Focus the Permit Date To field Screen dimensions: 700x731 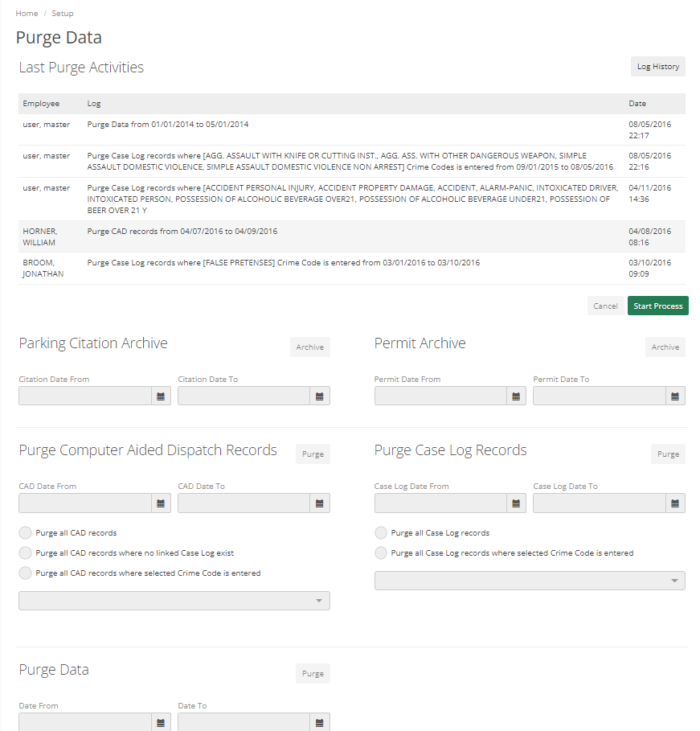tap(600, 396)
